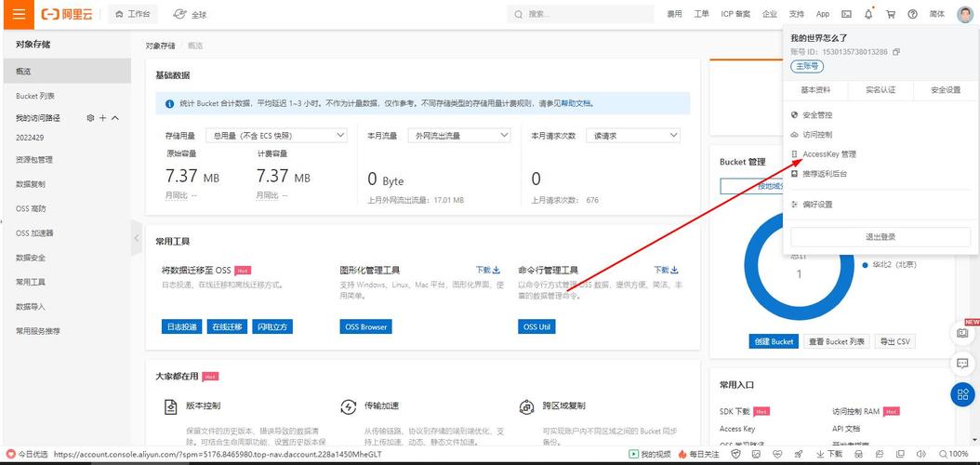Click the 版本控制 document icon
Screen dimensions: 980x465
171,407
